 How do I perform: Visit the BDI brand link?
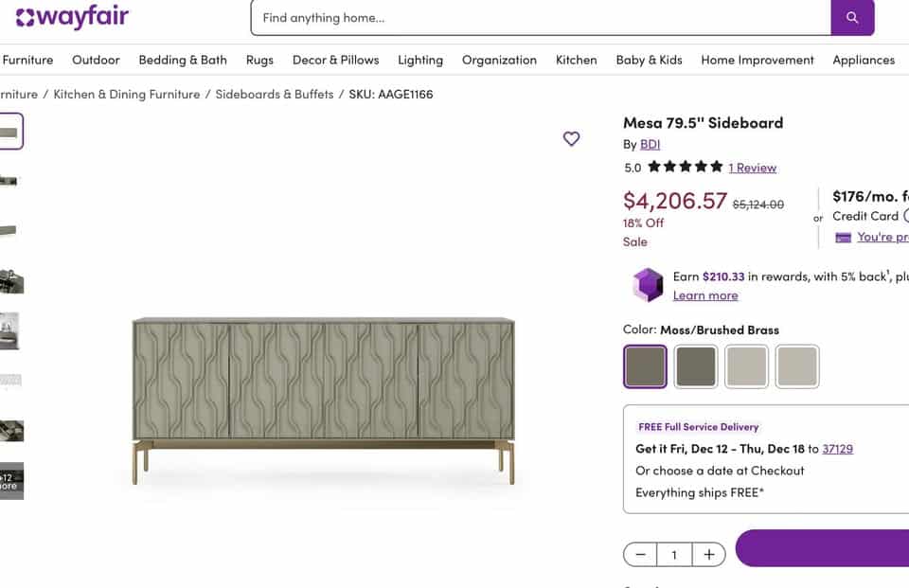click(x=650, y=144)
